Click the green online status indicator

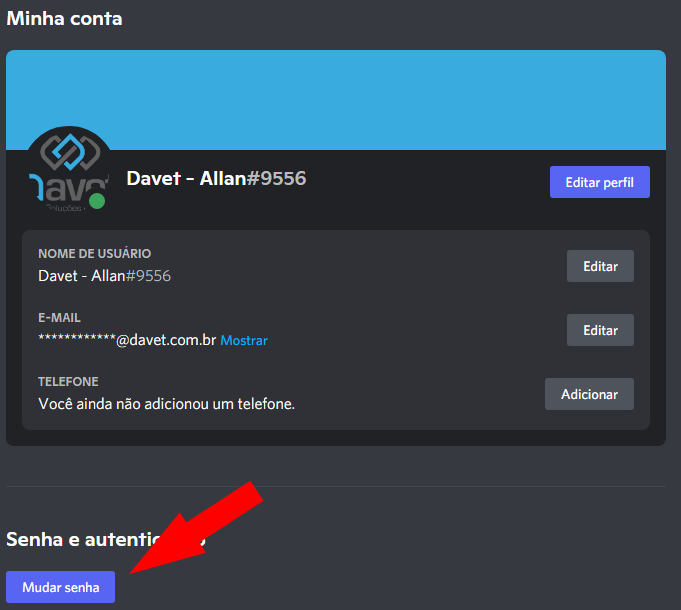tap(97, 201)
